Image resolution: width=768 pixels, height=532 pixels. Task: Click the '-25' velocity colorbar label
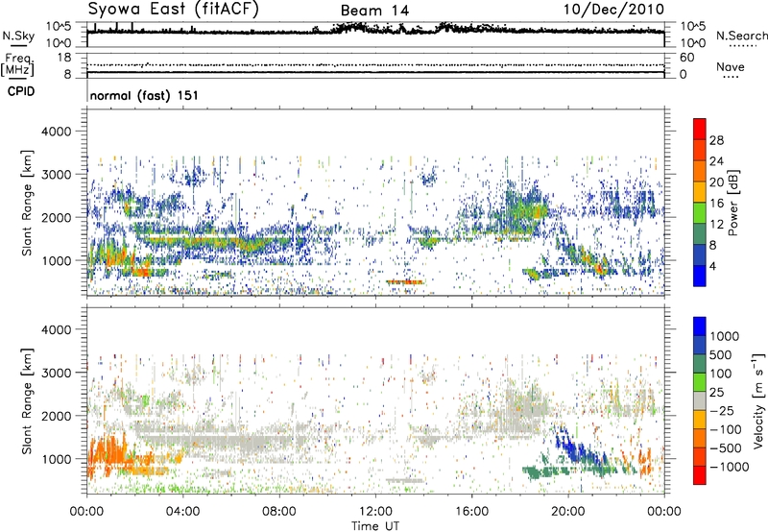pos(722,411)
